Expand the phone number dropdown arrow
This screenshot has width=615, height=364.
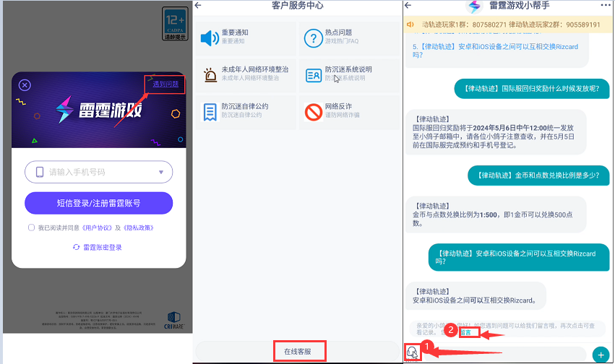tap(161, 172)
